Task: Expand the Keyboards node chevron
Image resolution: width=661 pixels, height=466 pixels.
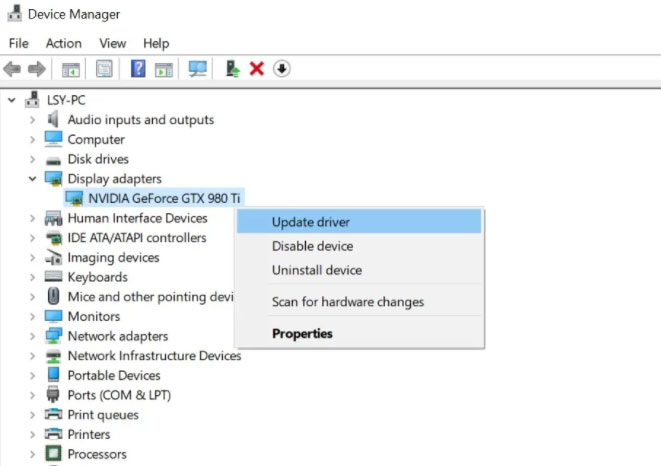Action: [x=32, y=277]
